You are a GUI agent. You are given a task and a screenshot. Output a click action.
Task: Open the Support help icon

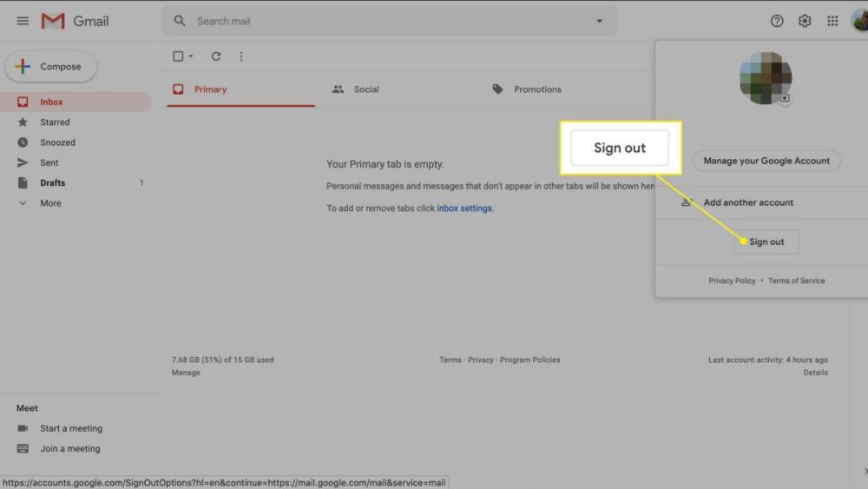[777, 21]
